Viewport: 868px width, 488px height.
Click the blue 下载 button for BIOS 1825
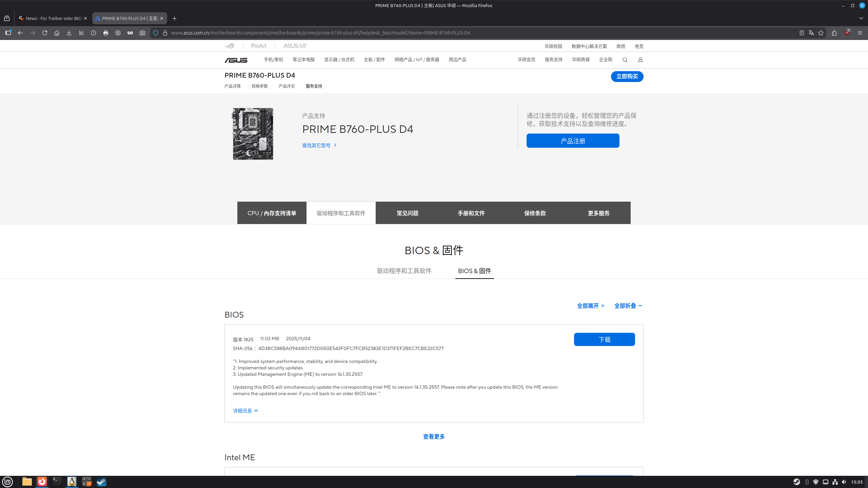(604, 339)
